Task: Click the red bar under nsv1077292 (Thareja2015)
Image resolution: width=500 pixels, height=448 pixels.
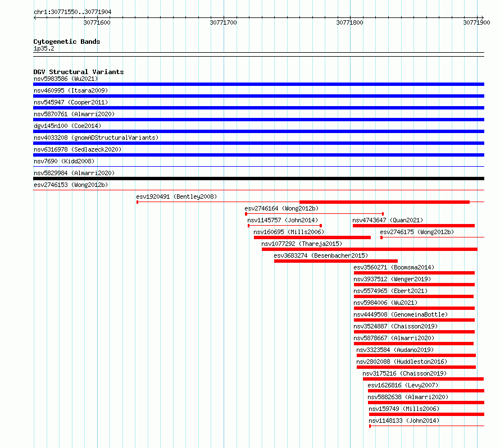Action: (370, 249)
